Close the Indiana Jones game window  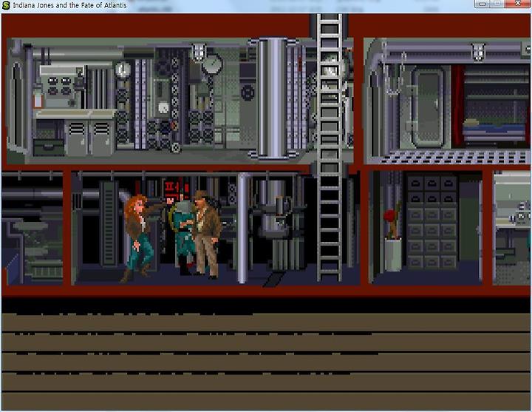517,4
